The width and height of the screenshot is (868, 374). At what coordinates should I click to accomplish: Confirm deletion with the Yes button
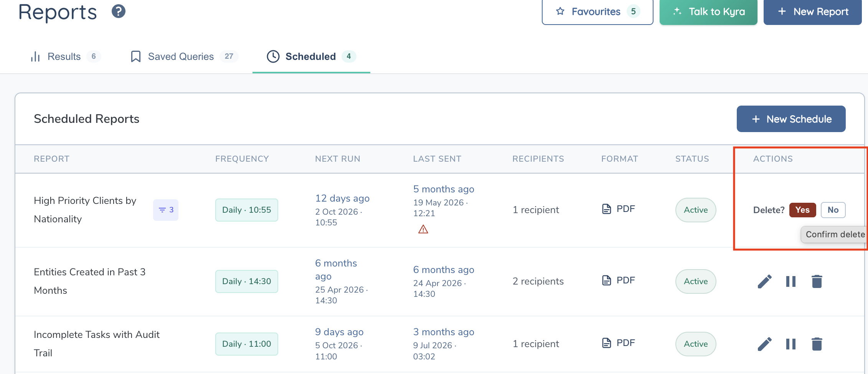(x=802, y=210)
